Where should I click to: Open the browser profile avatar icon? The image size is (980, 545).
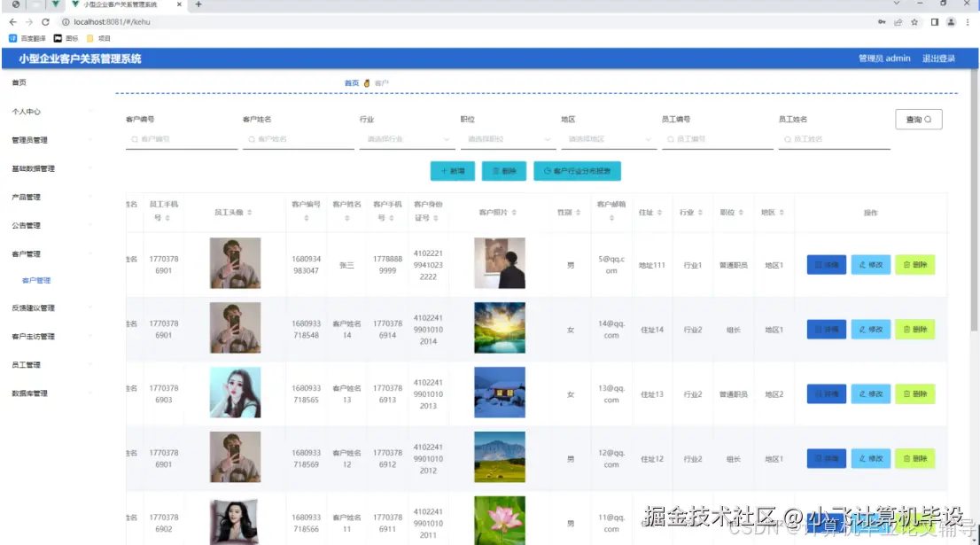[x=951, y=22]
